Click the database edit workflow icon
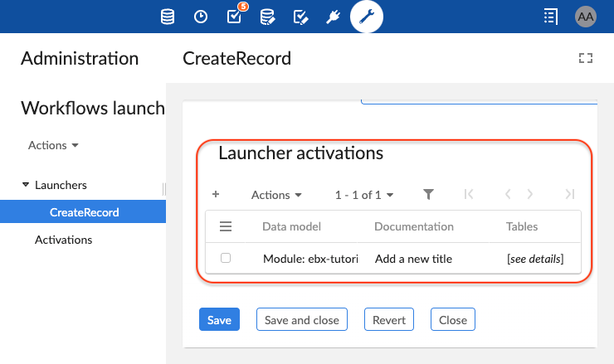 [267, 16]
